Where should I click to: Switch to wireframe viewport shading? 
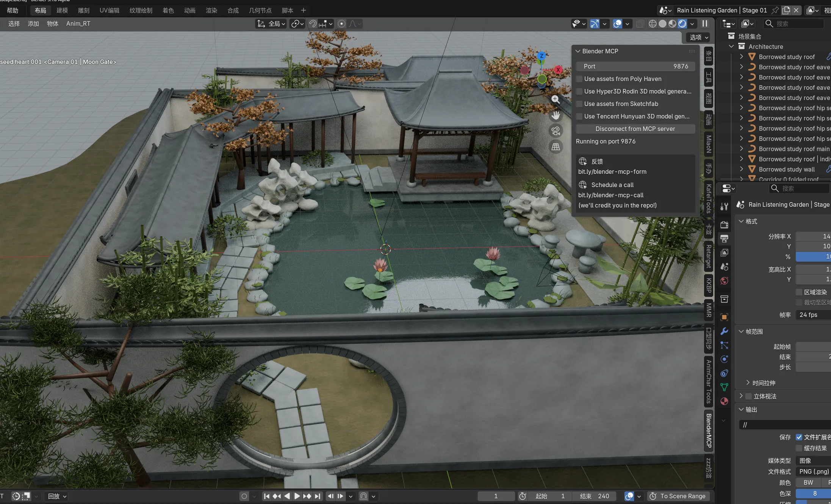pos(653,24)
